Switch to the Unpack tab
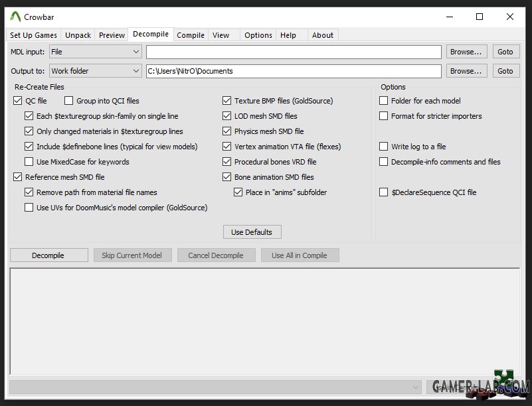This screenshot has height=406, width=532. point(78,35)
